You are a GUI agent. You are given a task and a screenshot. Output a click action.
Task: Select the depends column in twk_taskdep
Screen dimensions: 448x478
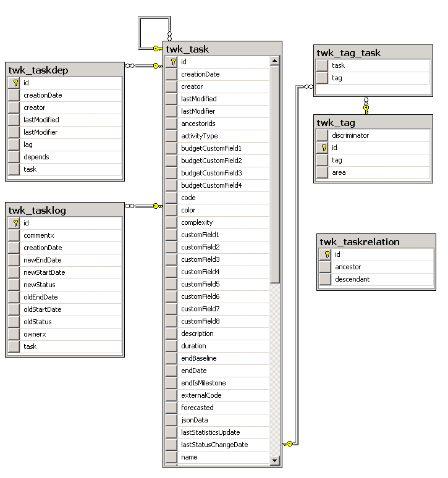tap(36, 157)
